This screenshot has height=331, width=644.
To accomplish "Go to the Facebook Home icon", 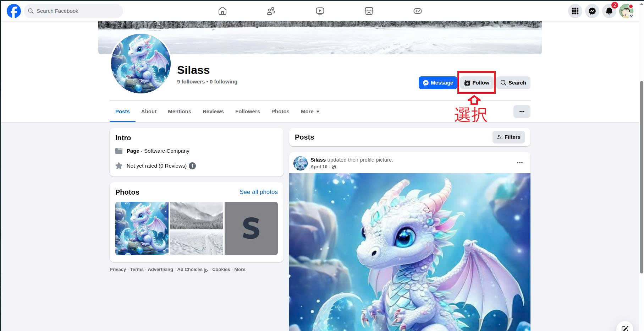I will (x=222, y=11).
